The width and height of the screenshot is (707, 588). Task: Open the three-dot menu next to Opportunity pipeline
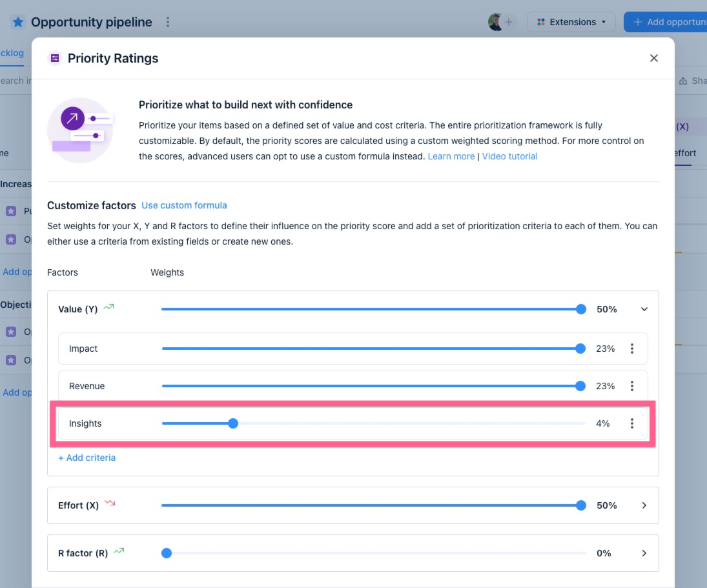click(168, 22)
